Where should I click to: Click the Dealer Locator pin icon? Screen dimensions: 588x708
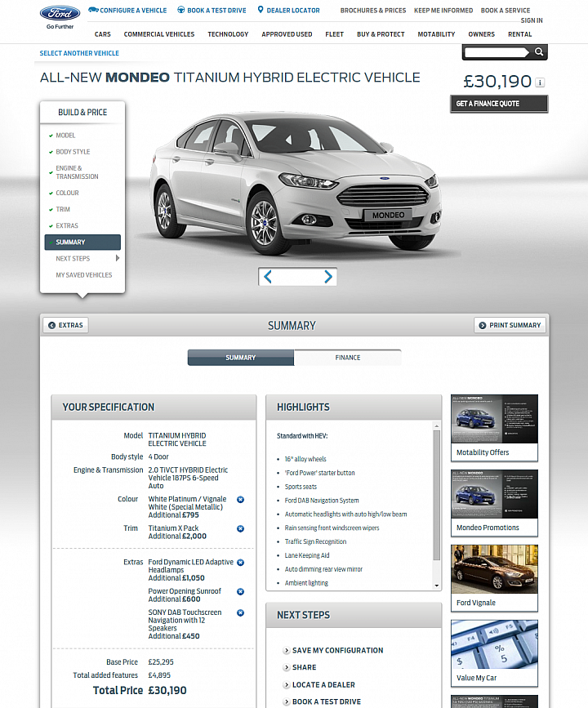click(261, 10)
